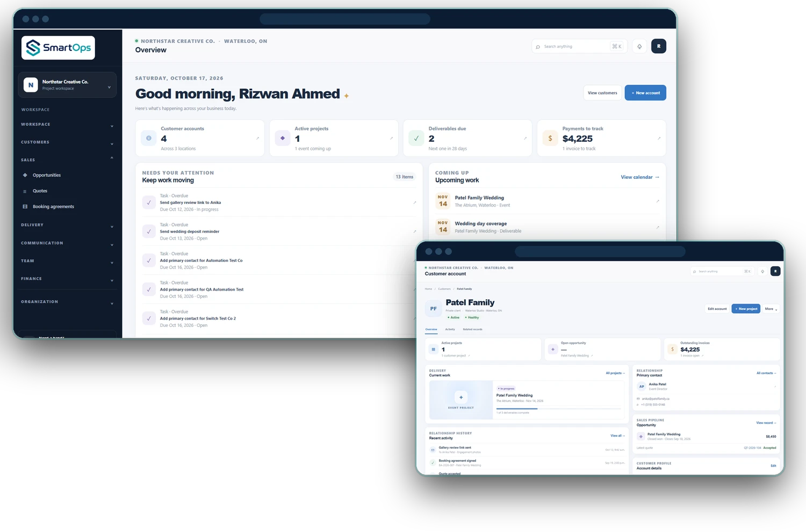Open arrow on Deliverables due card

525,139
